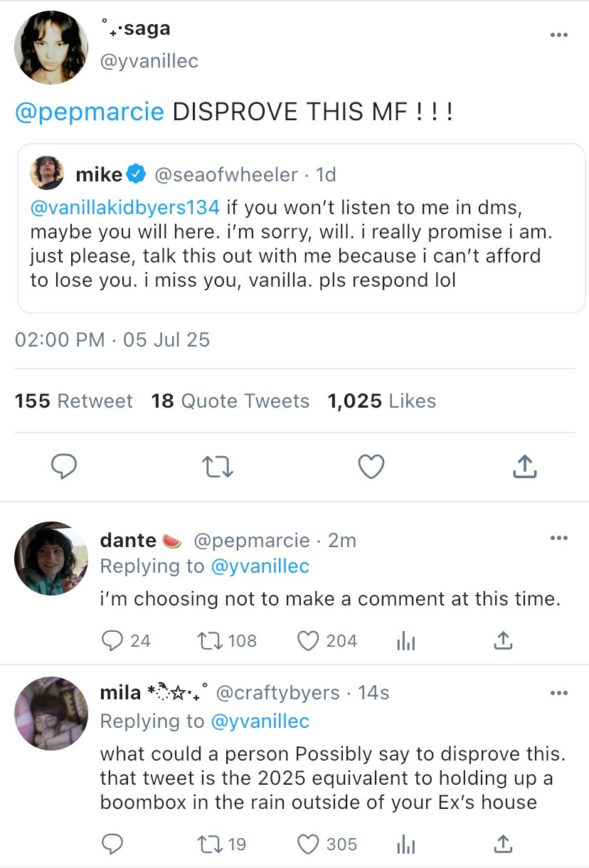
Task: Reply to dante's comment
Action: point(113,641)
